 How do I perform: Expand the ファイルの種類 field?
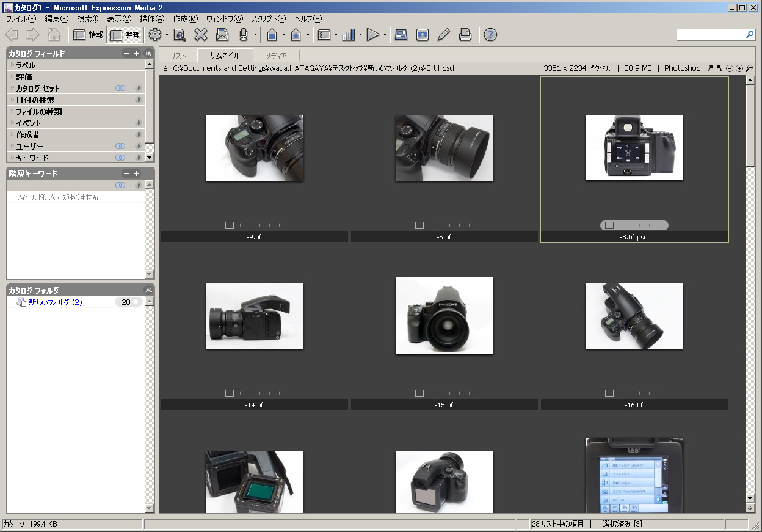tap(12, 111)
